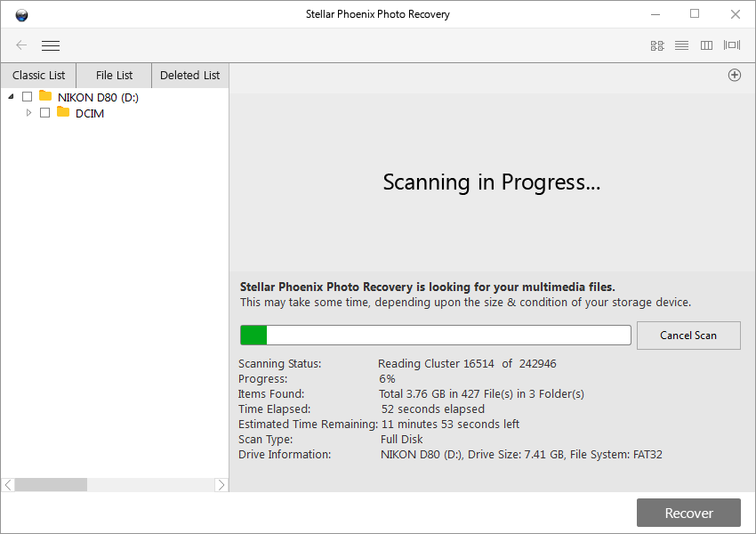Click the '52 seconds elapsed' value
Image resolution: width=756 pixels, height=534 pixels.
433,409
